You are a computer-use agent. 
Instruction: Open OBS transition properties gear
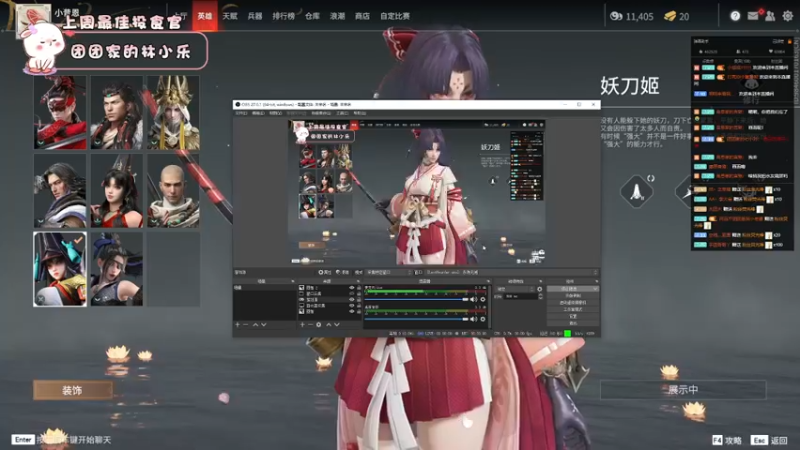[x=539, y=289]
